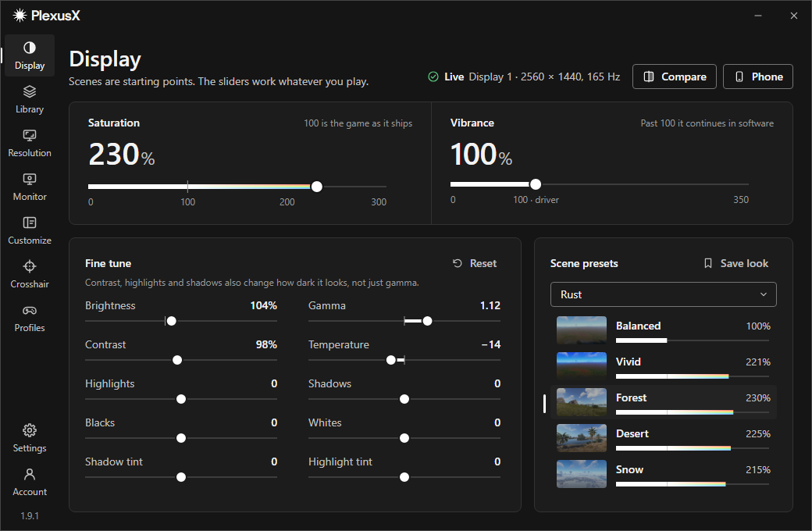This screenshot has width=812, height=531.
Task: Click the Library sidebar label
Action: point(30,109)
